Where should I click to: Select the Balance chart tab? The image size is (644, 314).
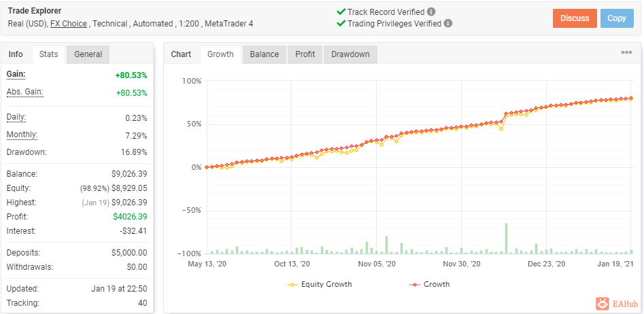pyautogui.click(x=265, y=54)
